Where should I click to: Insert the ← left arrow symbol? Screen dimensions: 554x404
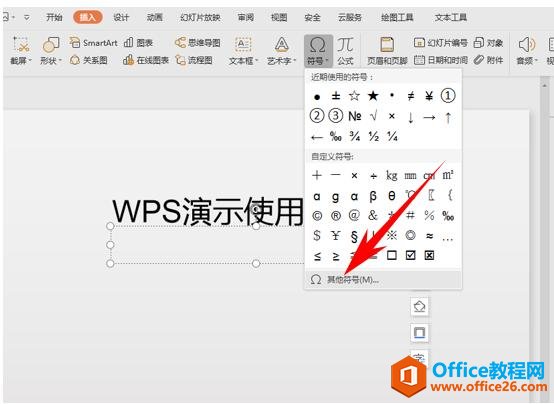(317, 137)
